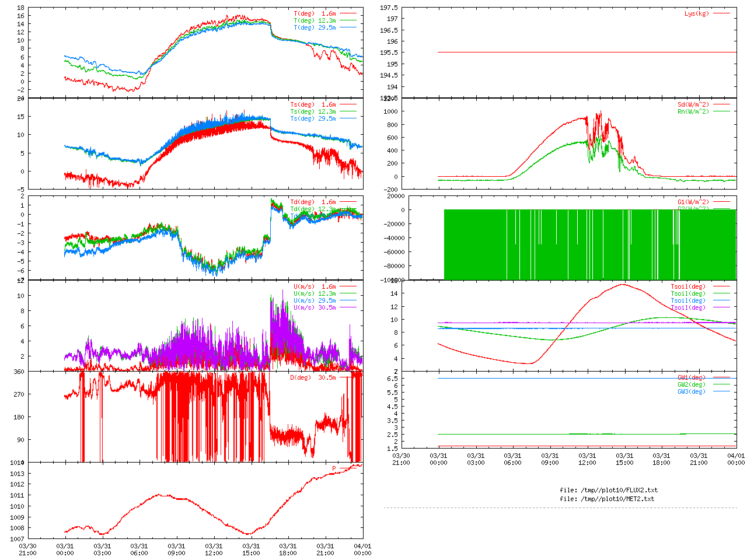
Task: Select the Ts(deg) 12.3m legend entry
Action: pos(313,112)
